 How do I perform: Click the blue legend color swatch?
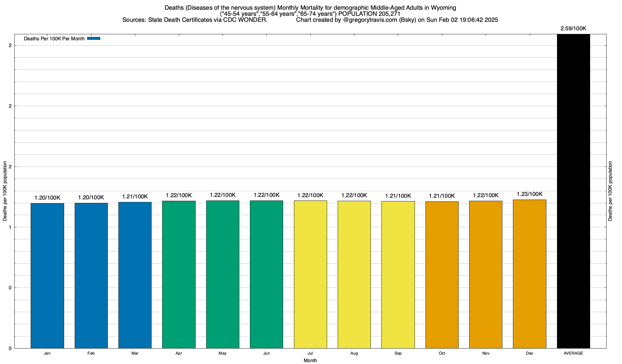pos(94,39)
